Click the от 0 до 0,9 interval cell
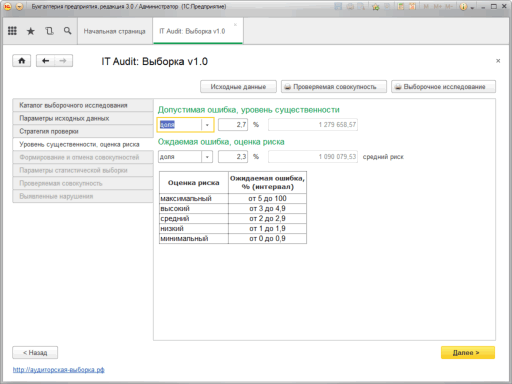Image resolution: width=512 pixels, height=384 pixels. [x=267, y=238]
